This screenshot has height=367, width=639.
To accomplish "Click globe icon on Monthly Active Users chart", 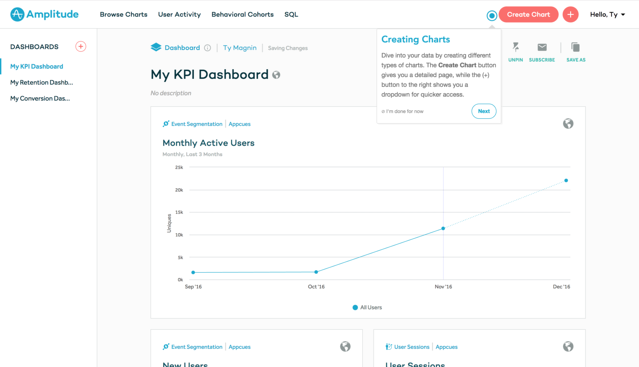I will (x=568, y=123).
